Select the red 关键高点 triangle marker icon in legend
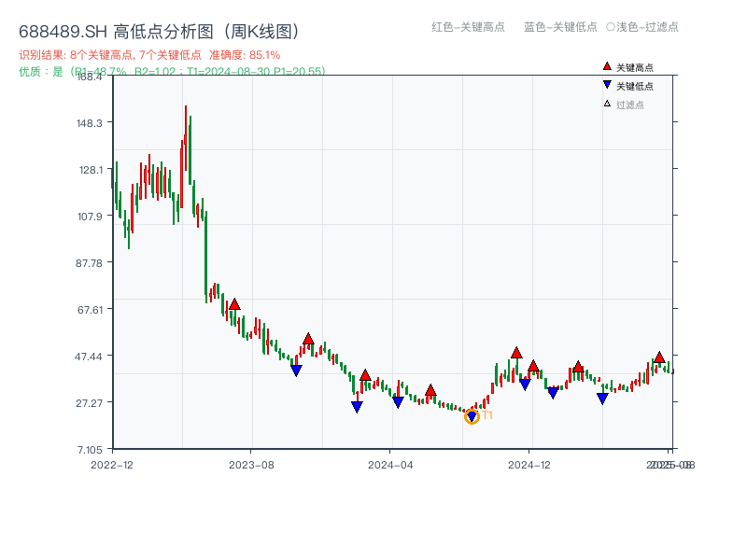Screen dimensions: 747x560 tap(605, 65)
